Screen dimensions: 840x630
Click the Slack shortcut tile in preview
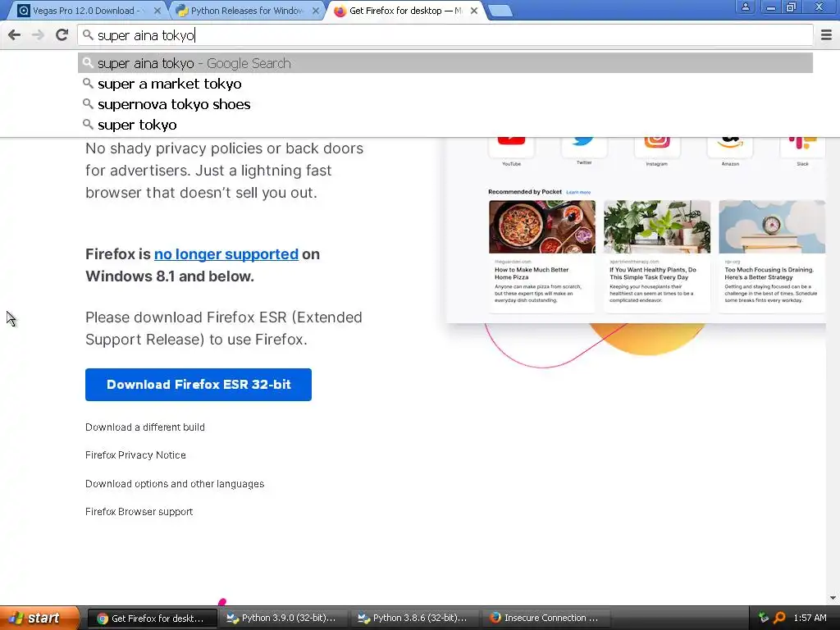coord(802,147)
